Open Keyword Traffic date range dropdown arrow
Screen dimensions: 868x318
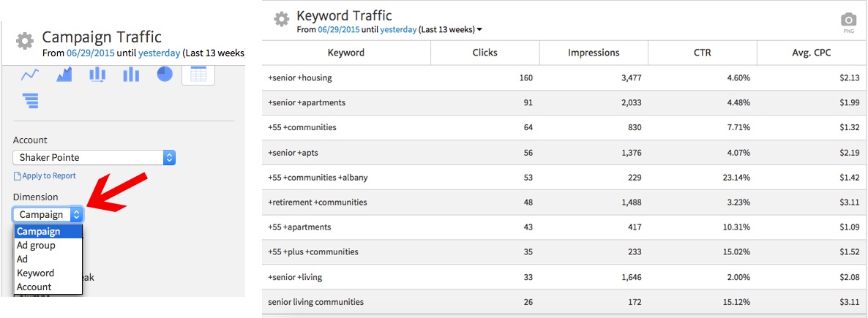click(x=479, y=30)
